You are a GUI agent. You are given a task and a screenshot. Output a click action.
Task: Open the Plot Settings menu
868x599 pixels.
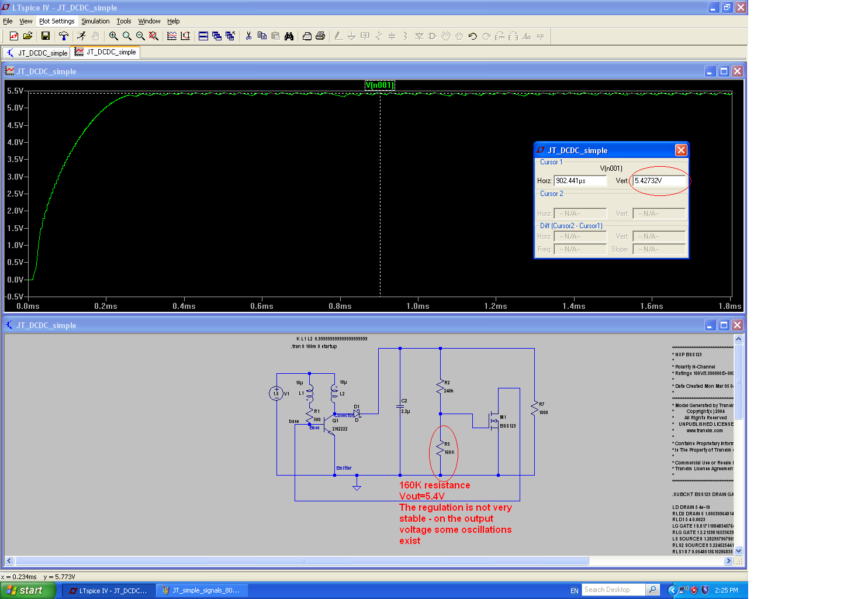57,21
